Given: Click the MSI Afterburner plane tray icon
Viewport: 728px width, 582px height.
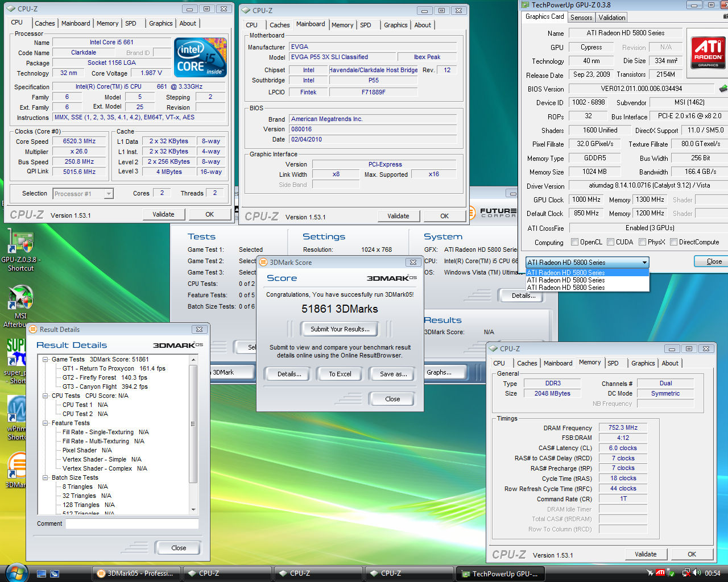Looking at the screenshot, I should point(651,573).
